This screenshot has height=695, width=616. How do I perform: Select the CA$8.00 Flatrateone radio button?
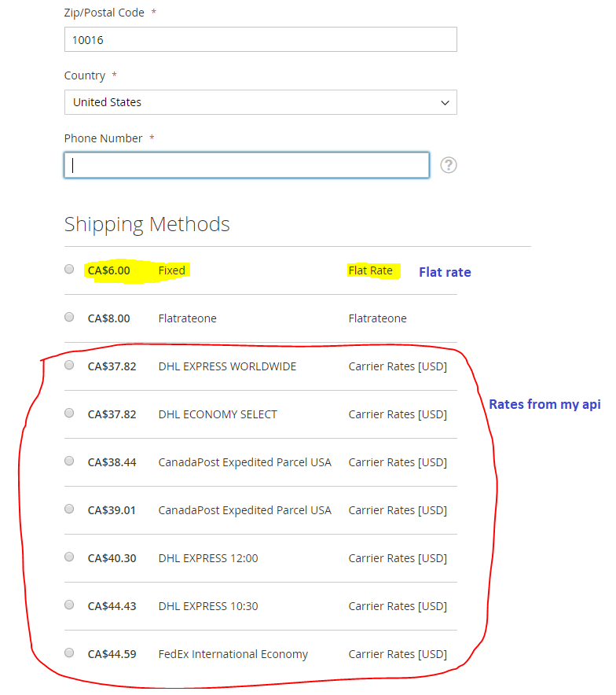pos(69,317)
